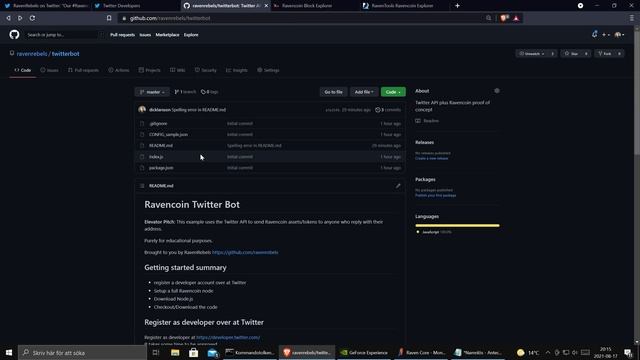Click the JavaScript language bar
The height and width of the screenshot is (360, 640).
point(457,225)
